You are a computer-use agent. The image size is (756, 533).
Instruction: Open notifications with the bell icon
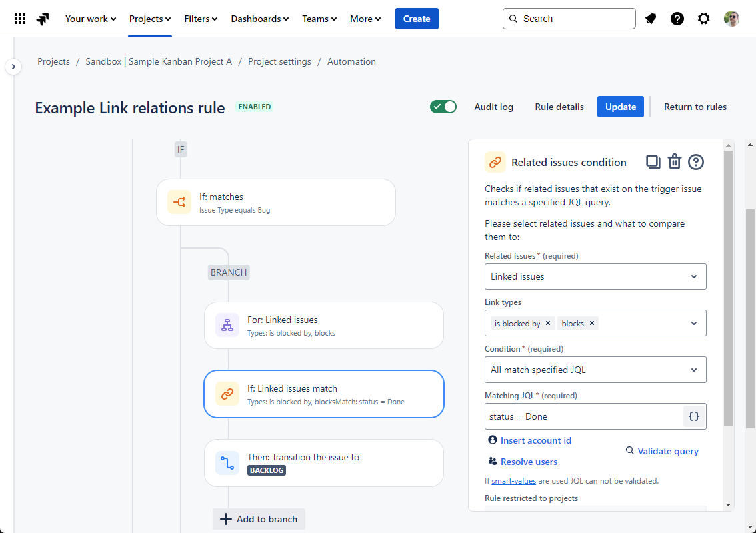pos(651,18)
